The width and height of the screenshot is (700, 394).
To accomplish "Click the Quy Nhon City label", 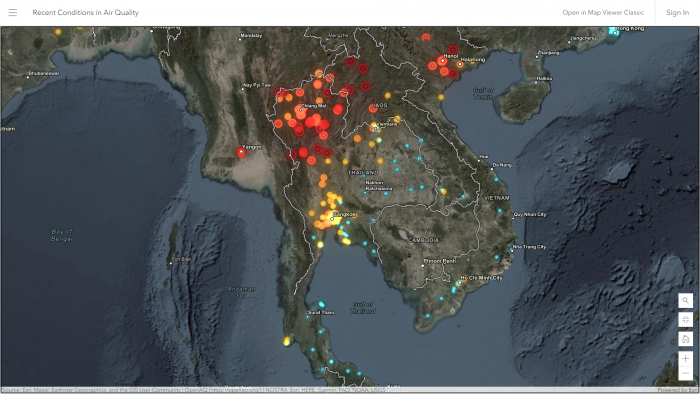I will click(530, 215).
